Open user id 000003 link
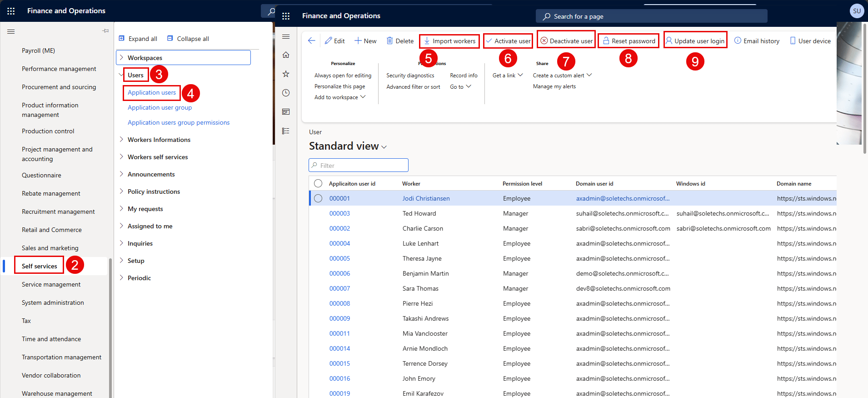868x398 pixels. tap(339, 213)
